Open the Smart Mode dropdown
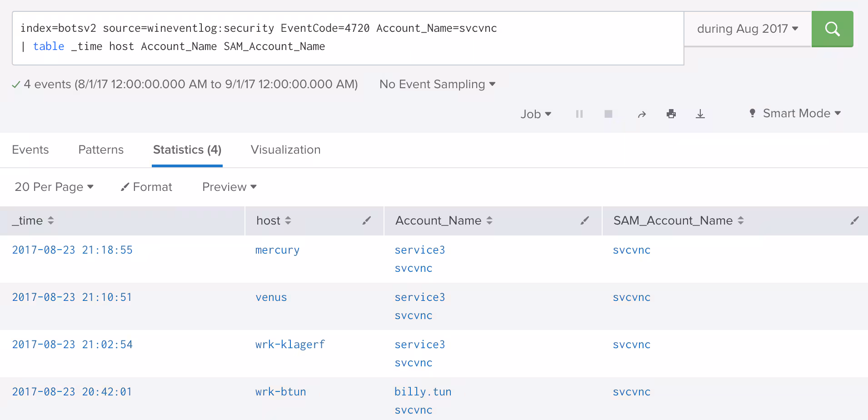868x420 pixels. (795, 114)
